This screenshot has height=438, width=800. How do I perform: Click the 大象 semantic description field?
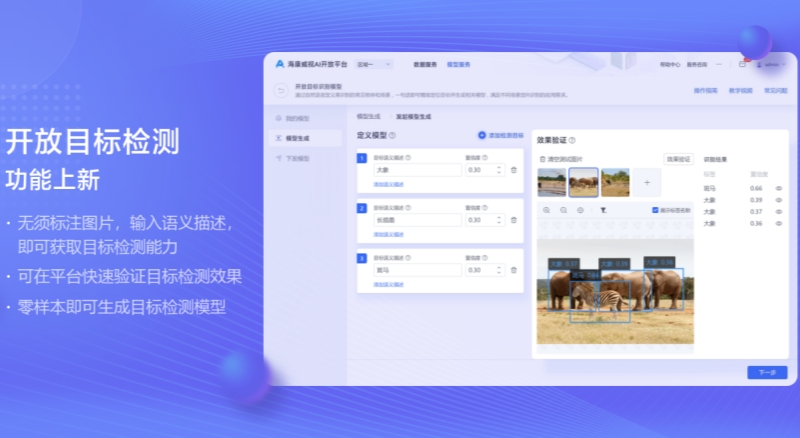[x=417, y=170]
